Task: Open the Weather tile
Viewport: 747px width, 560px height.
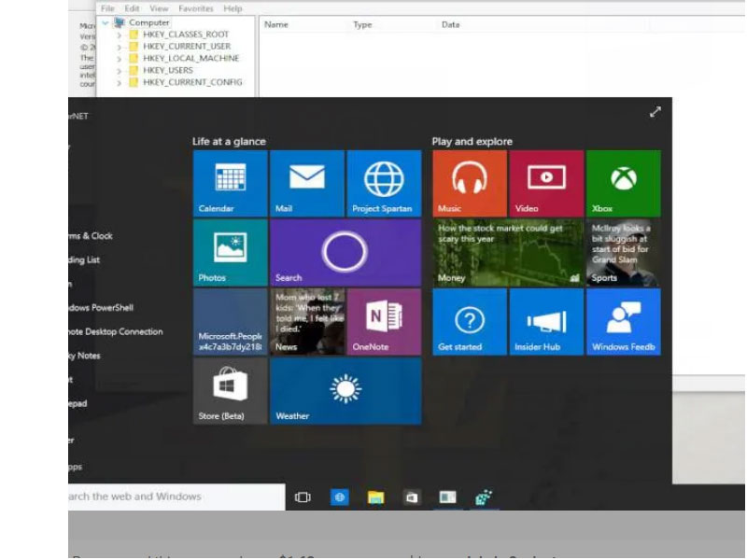Action: (345, 391)
